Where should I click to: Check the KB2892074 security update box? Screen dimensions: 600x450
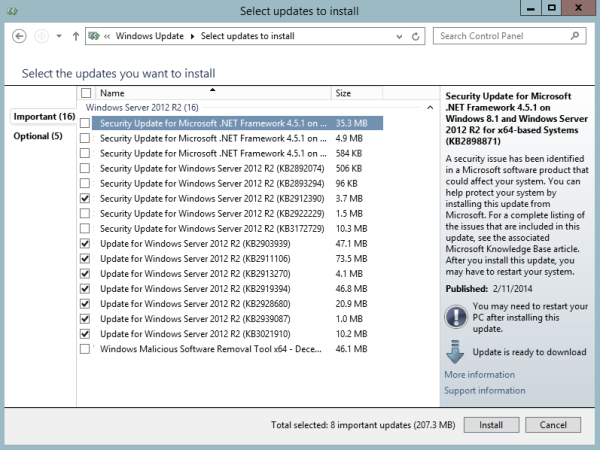85,168
